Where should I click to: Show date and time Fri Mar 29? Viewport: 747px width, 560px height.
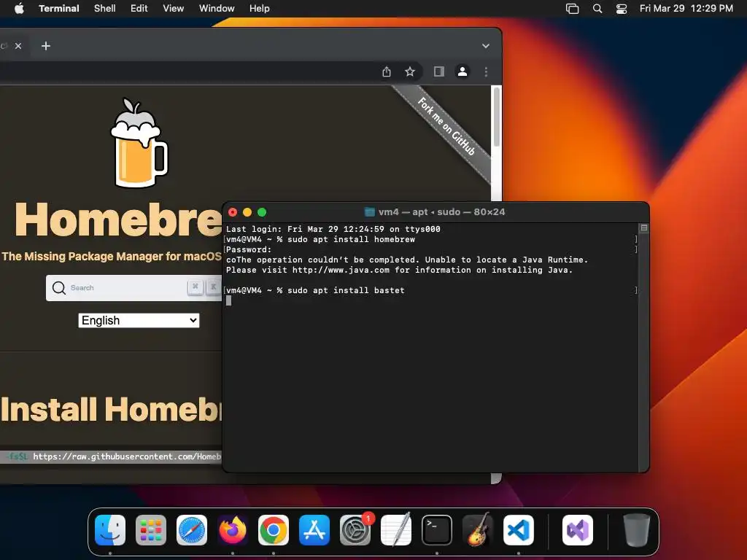click(x=686, y=8)
